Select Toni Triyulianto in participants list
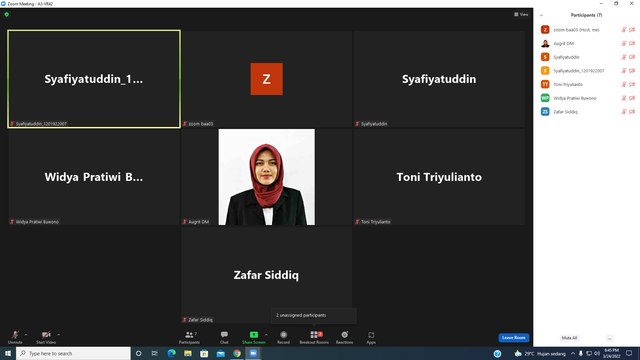640x360 pixels. coord(587,84)
